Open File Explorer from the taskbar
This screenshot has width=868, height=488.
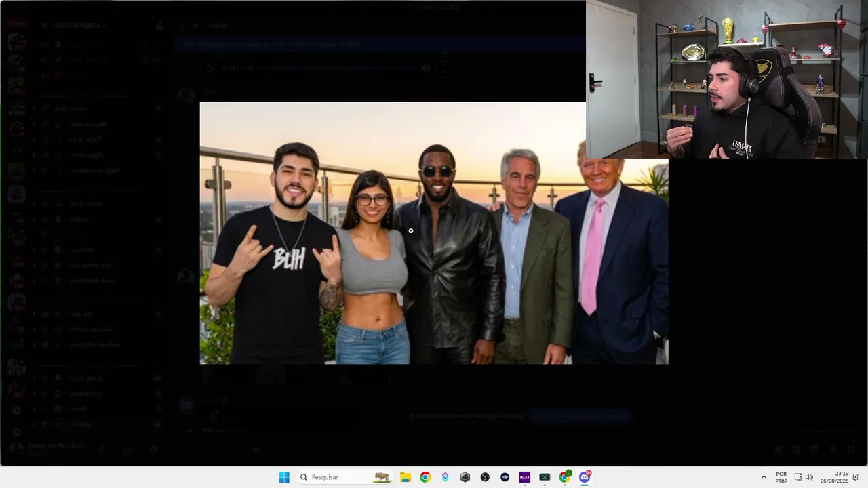pos(406,477)
